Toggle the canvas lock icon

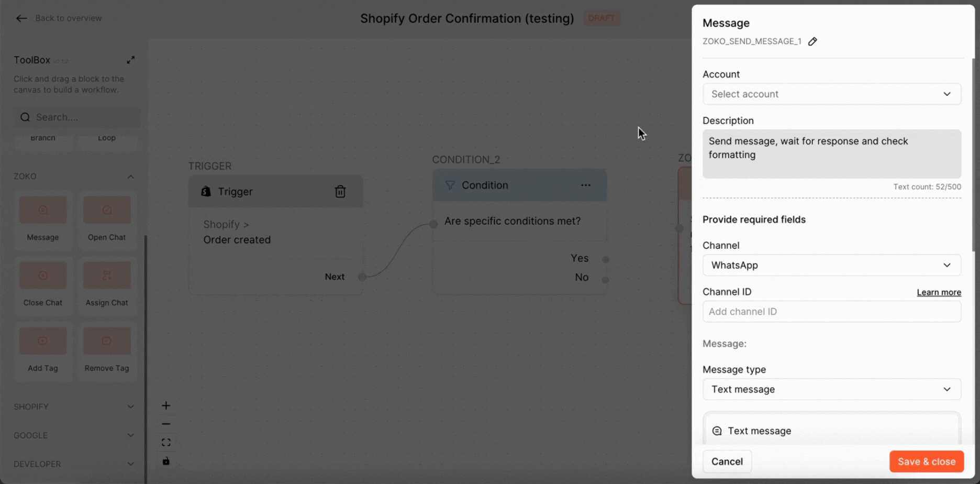[x=166, y=461]
